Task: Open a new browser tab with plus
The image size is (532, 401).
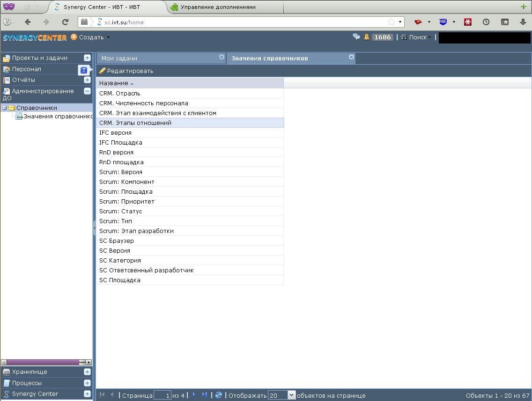Action: pos(524,7)
